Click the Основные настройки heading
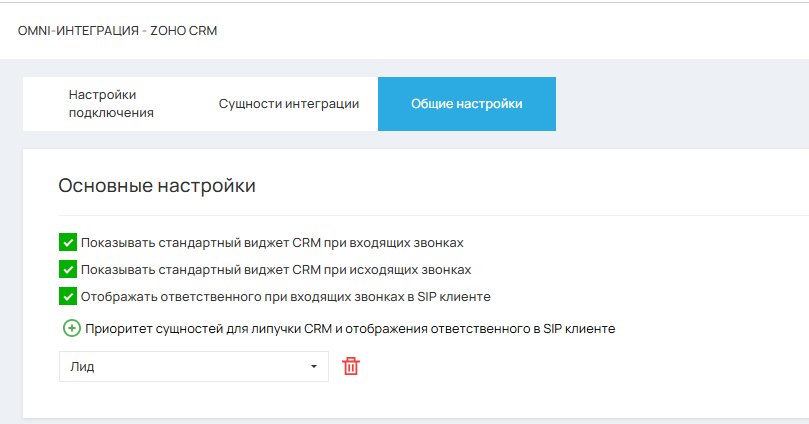Screen dimensions: 809x424 [x=157, y=185]
